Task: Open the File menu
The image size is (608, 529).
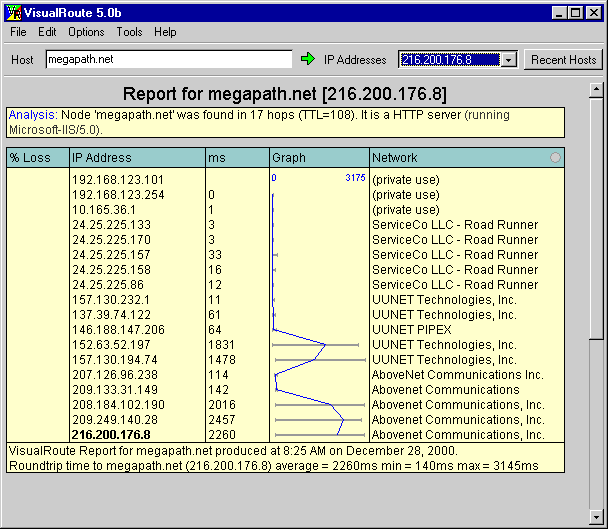Action: 18,32
